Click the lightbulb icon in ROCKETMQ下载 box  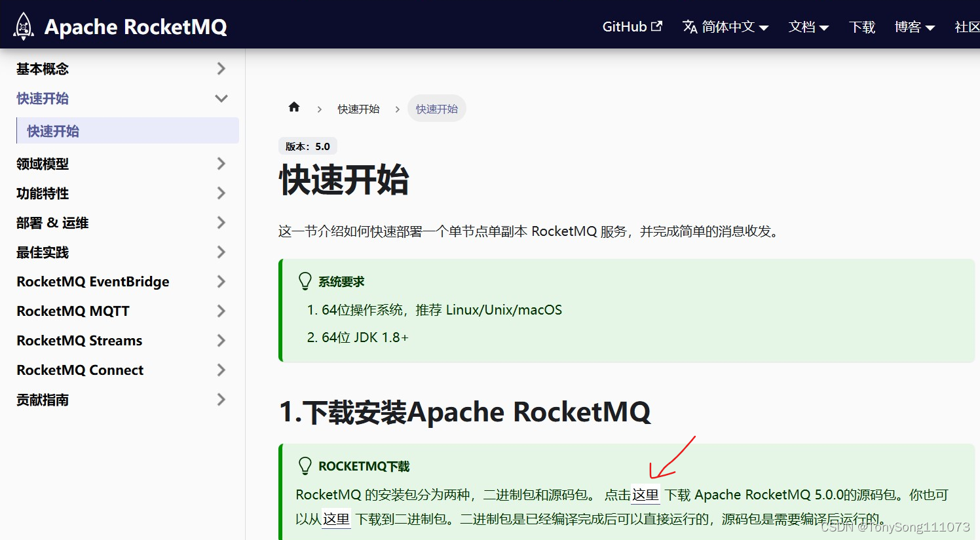click(x=304, y=465)
